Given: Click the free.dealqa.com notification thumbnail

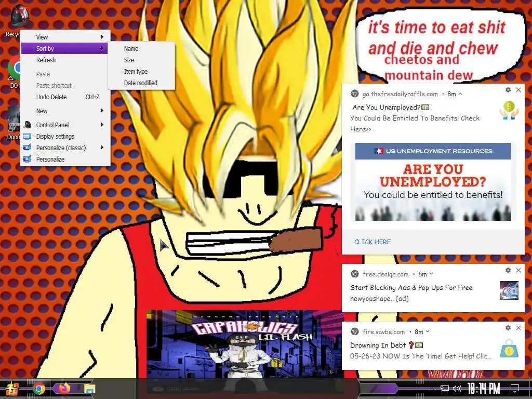Looking at the screenshot, I should [509, 290].
